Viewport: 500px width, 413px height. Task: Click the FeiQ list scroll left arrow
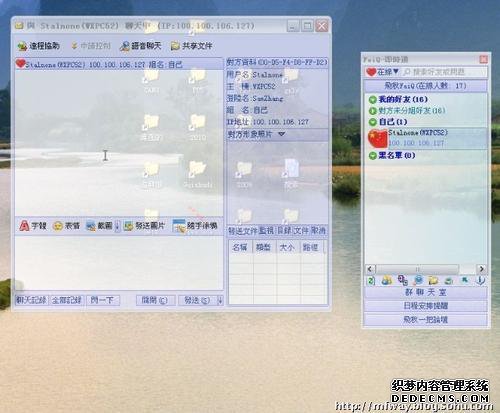[x=370, y=269]
